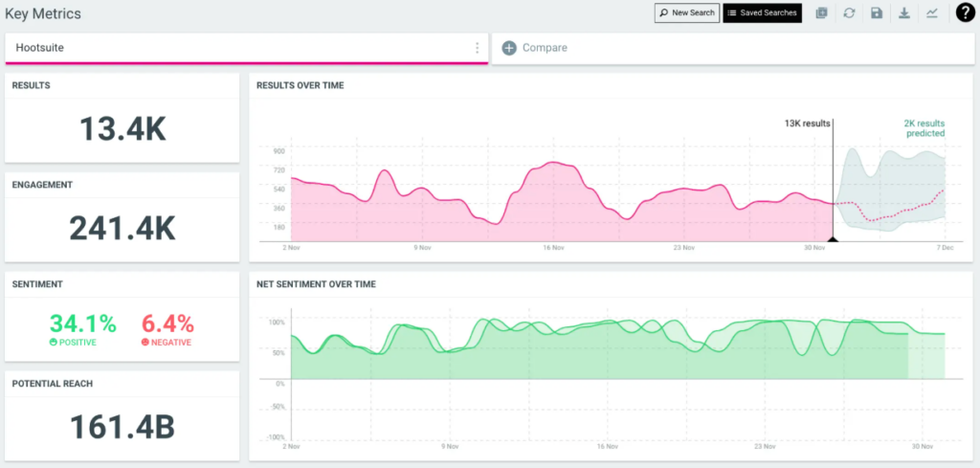
Task: Click the magnifier icon in New Search
Action: [x=664, y=12]
